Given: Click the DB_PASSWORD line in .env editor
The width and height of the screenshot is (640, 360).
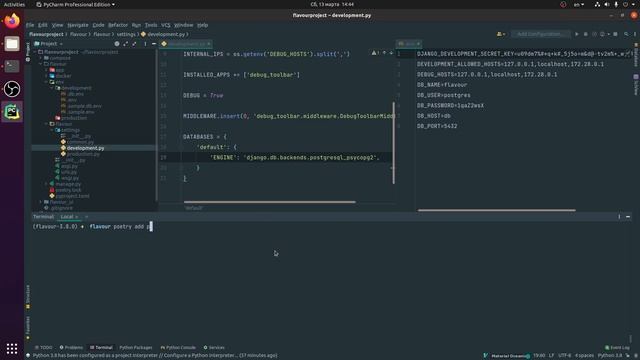Looking at the screenshot, I should 450,106.
